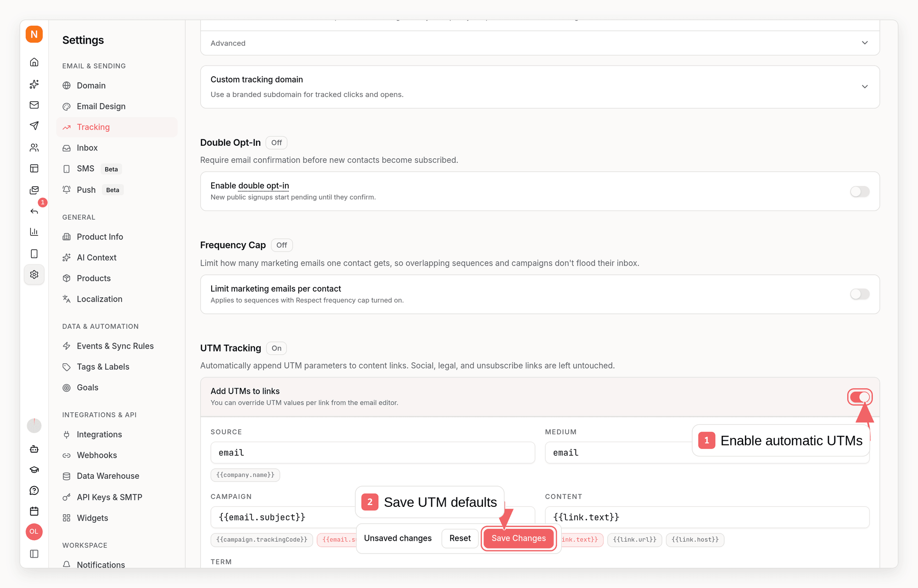Open the mail envelope icon in the rail
The image size is (918, 588).
click(34, 105)
